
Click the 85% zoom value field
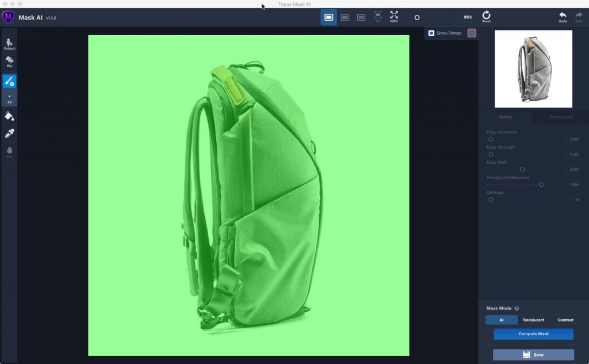[468, 17]
